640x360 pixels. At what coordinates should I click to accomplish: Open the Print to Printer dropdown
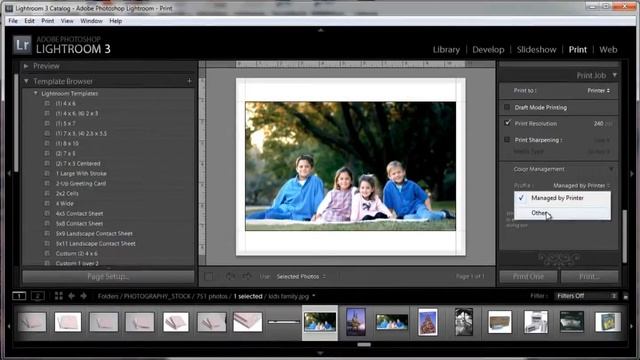[x=599, y=90]
